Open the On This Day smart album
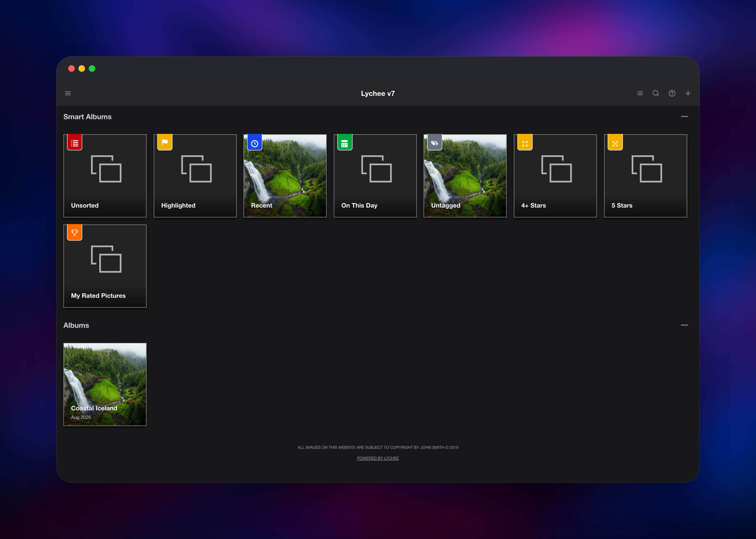This screenshot has height=539, width=756. [375, 176]
